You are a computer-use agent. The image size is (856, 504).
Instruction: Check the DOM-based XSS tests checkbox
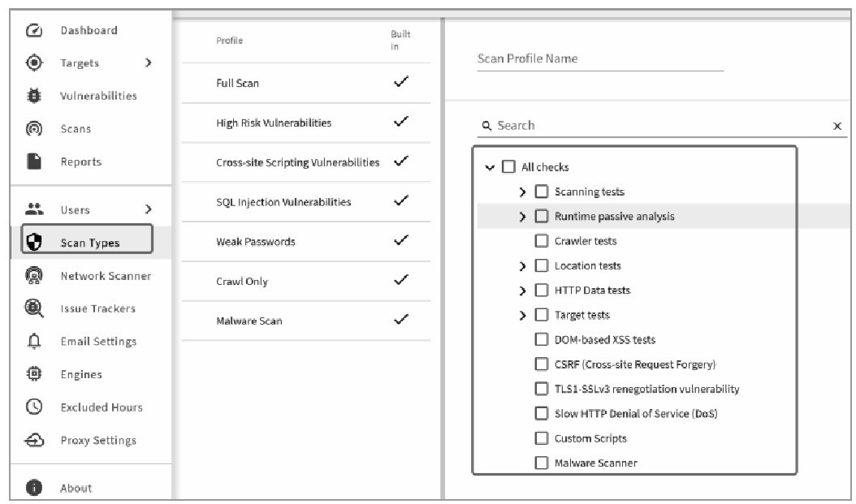pos(541,339)
